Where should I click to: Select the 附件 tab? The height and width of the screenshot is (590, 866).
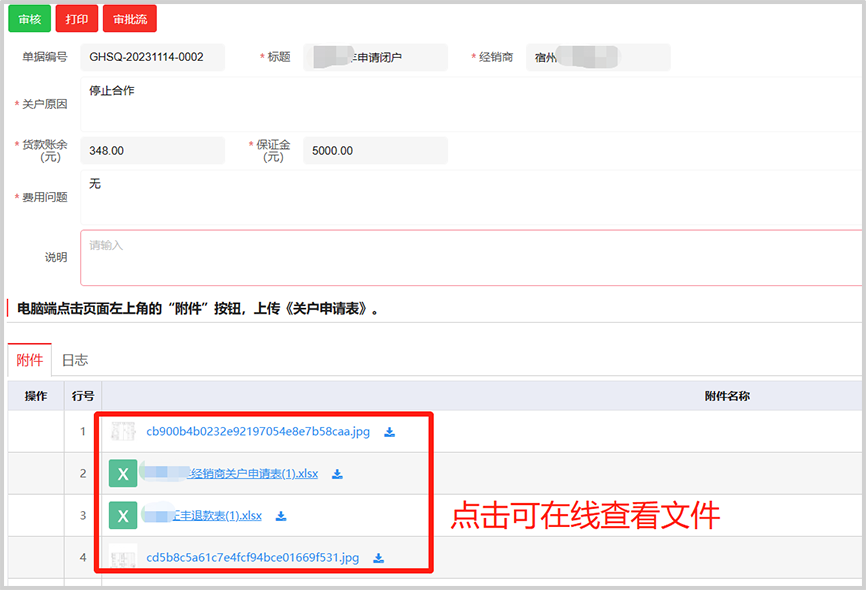(x=30, y=360)
